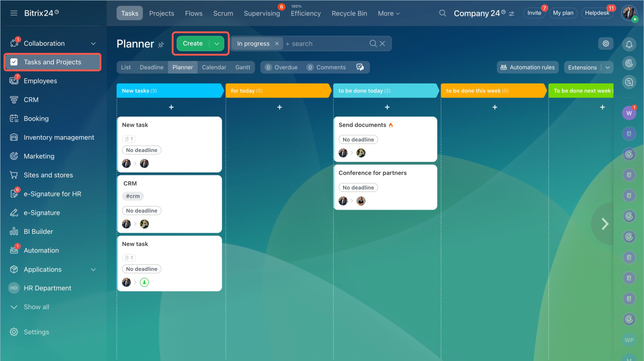Select the Efficiency tab
The width and height of the screenshot is (644, 361).
point(305,14)
